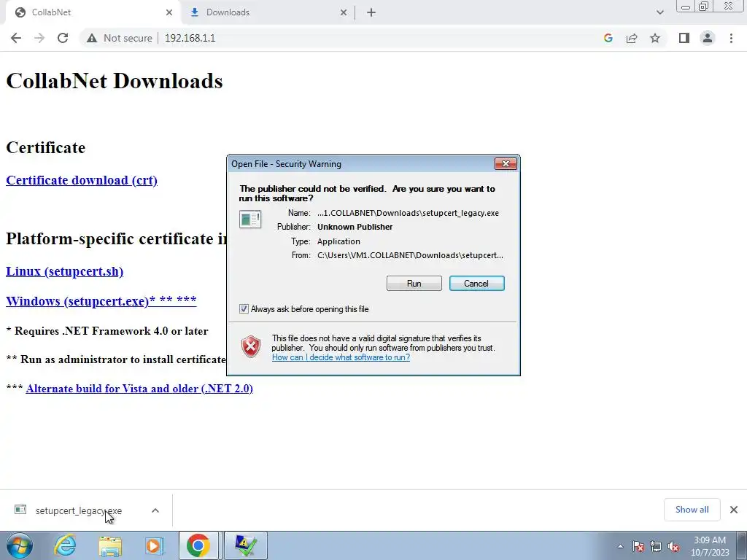Image resolution: width=747 pixels, height=560 pixels.
Task: Uncheck Always ask before opening this file
Action: click(244, 309)
